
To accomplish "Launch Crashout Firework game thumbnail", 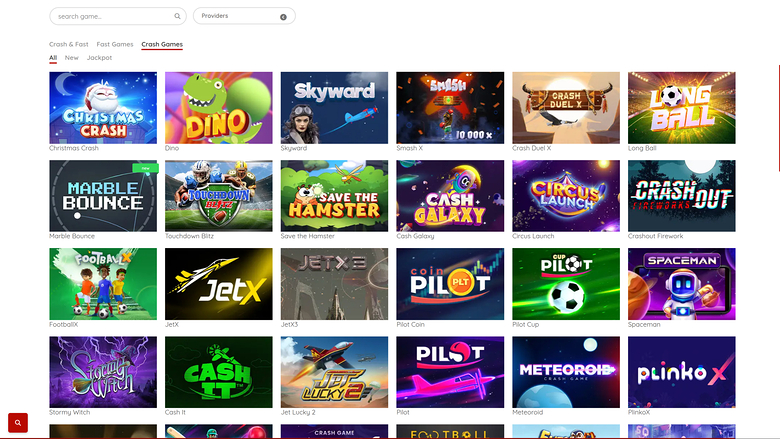I will pyautogui.click(x=682, y=196).
